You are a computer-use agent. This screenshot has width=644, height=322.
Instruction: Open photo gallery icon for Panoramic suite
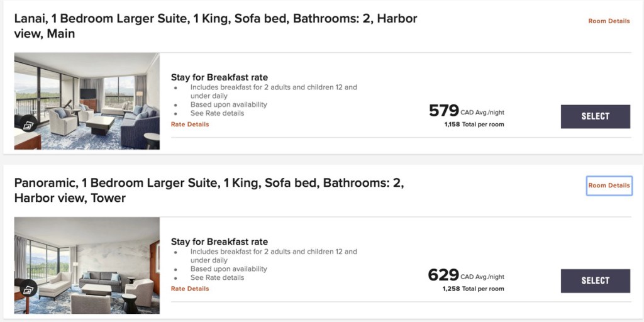(x=28, y=289)
